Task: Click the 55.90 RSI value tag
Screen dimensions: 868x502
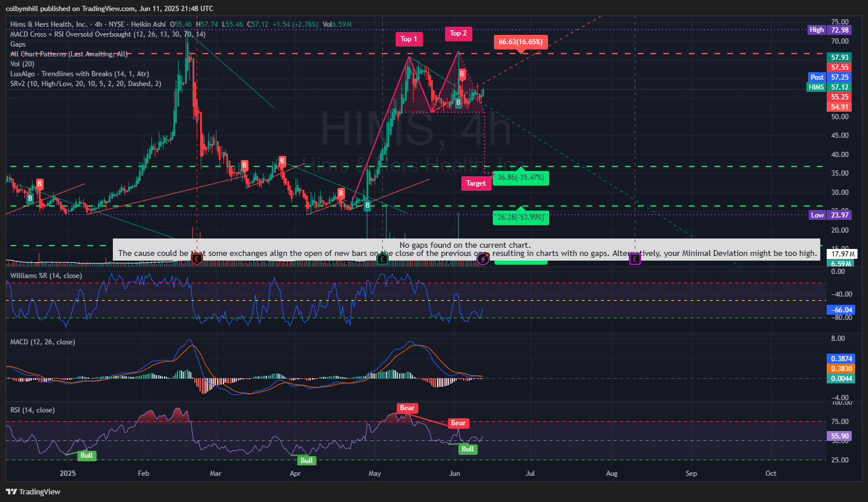Action: point(839,436)
